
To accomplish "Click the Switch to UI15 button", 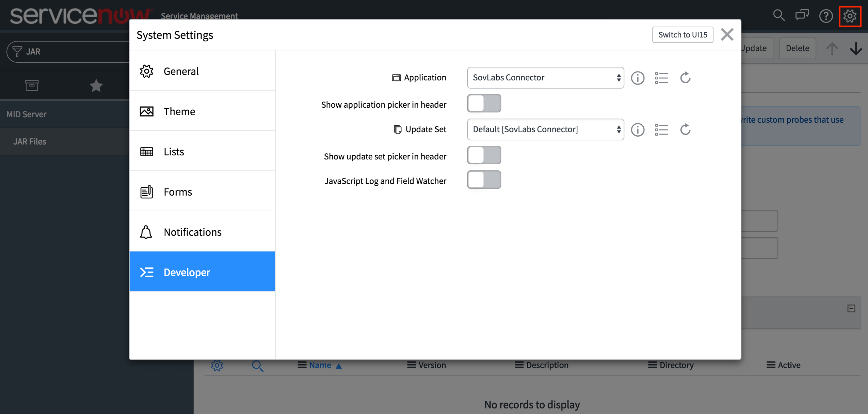I will tap(682, 35).
